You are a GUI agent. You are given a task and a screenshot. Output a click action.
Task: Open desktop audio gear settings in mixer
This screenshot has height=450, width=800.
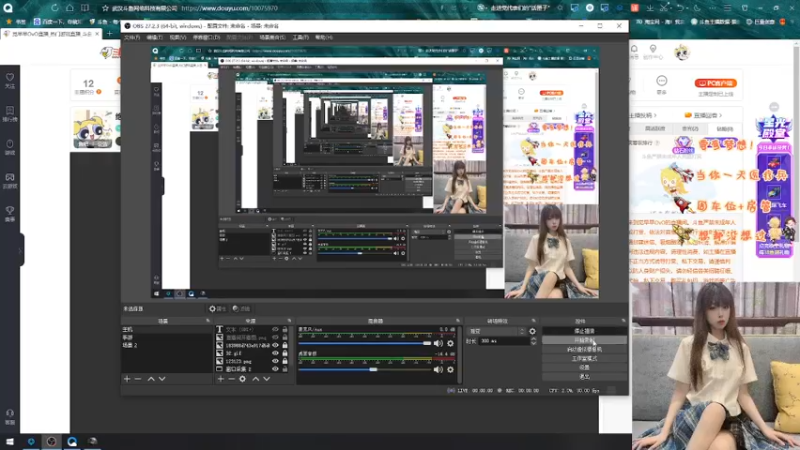(451, 369)
